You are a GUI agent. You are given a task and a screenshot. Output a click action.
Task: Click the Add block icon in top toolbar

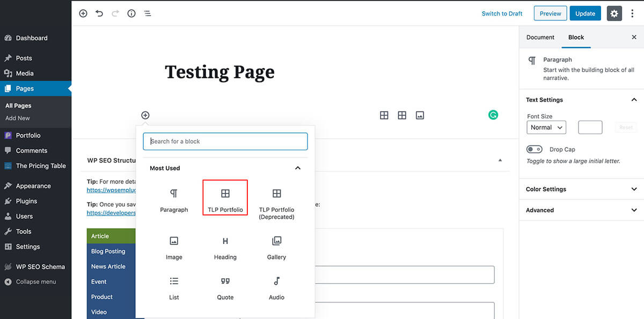(83, 13)
